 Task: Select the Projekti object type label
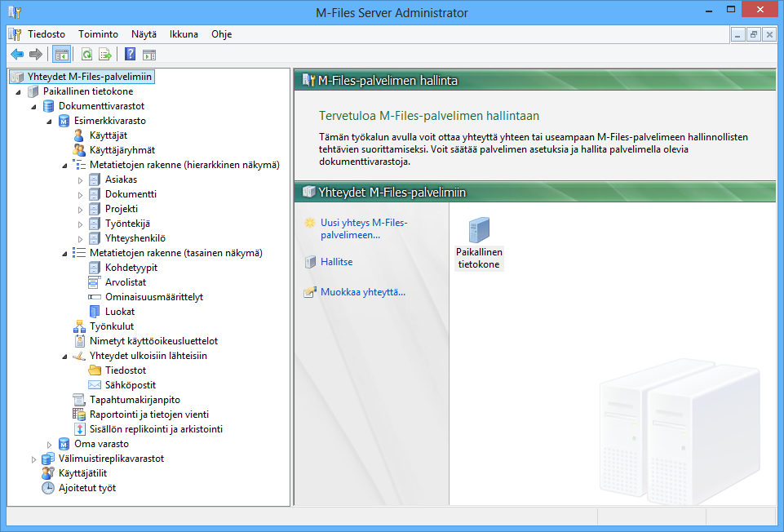click(122, 209)
